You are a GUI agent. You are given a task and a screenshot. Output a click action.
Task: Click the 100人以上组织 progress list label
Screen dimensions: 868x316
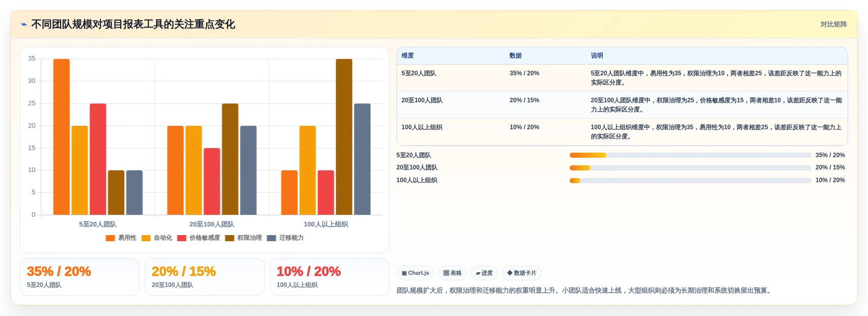pos(417,181)
